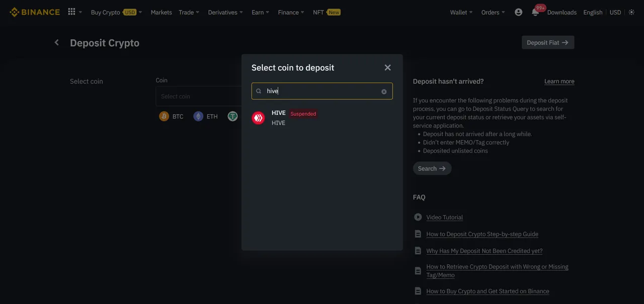Click document icon beside Deposit Not Been Credited
The height and width of the screenshot is (304, 644).
click(418, 251)
